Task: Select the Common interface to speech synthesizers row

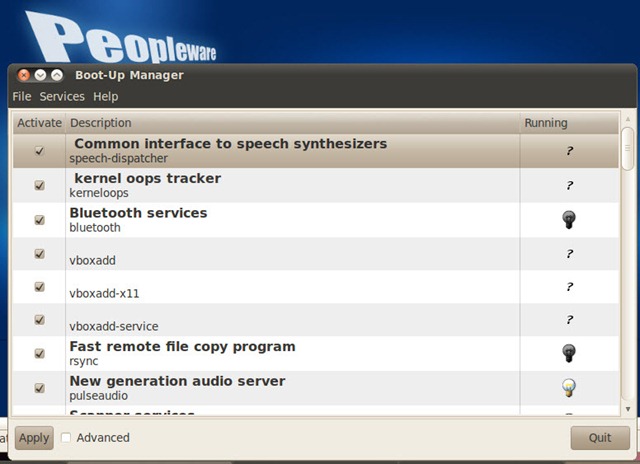Action: [x=316, y=151]
